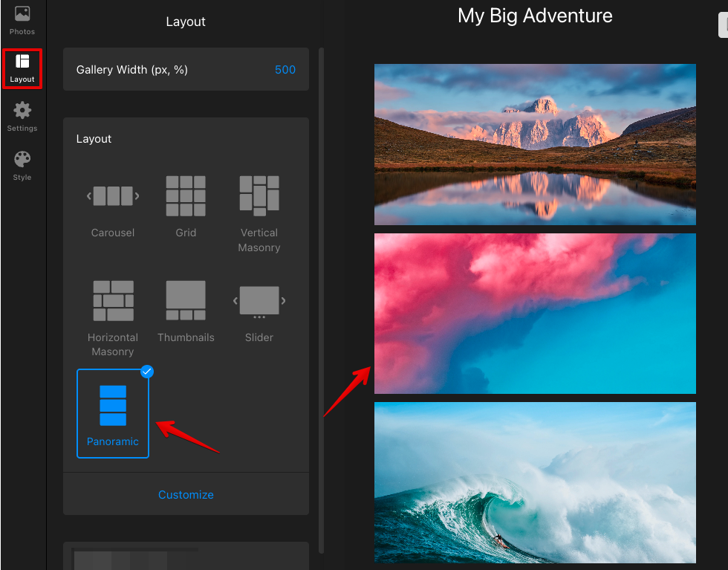
Task: Click the Gallery Width (px, %) label
Action: click(x=132, y=70)
